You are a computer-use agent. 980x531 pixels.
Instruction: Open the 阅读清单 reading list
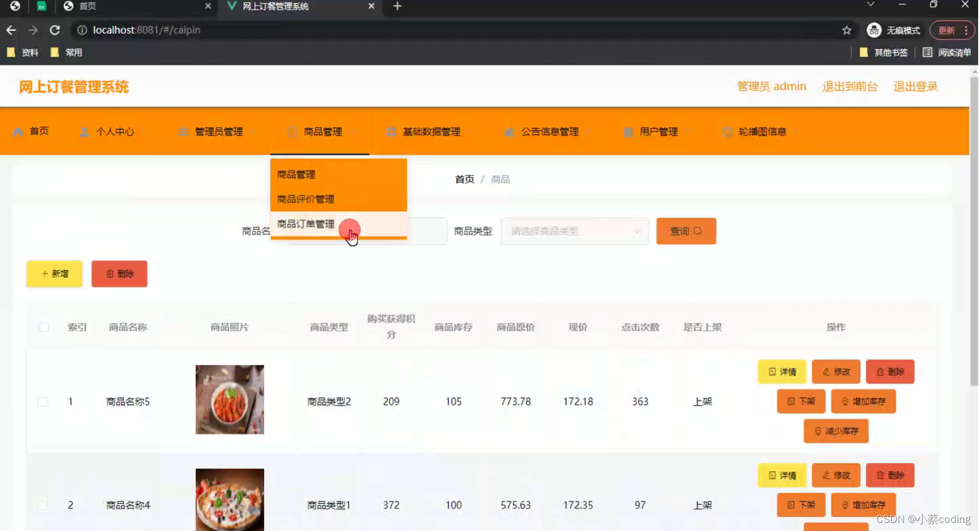point(947,52)
